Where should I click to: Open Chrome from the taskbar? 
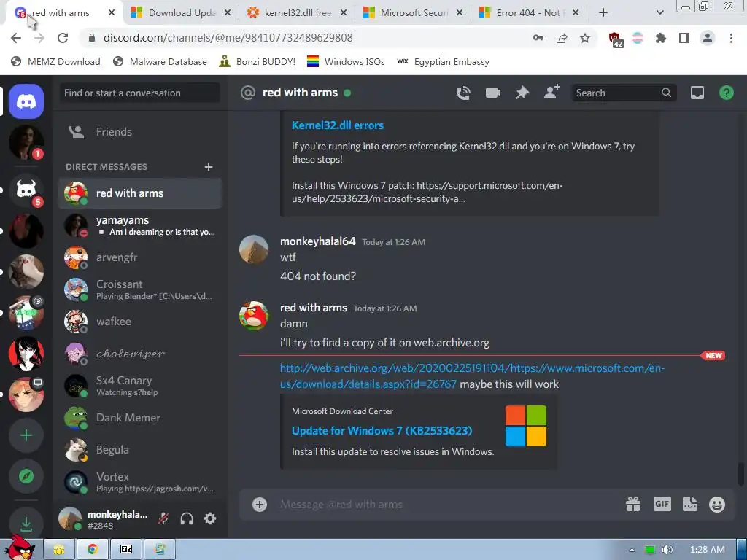(x=93, y=550)
